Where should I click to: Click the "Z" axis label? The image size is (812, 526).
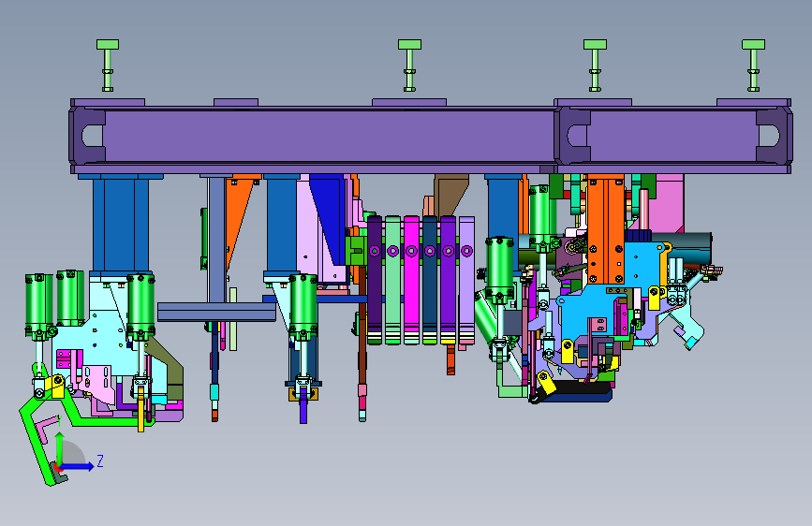point(100,460)
